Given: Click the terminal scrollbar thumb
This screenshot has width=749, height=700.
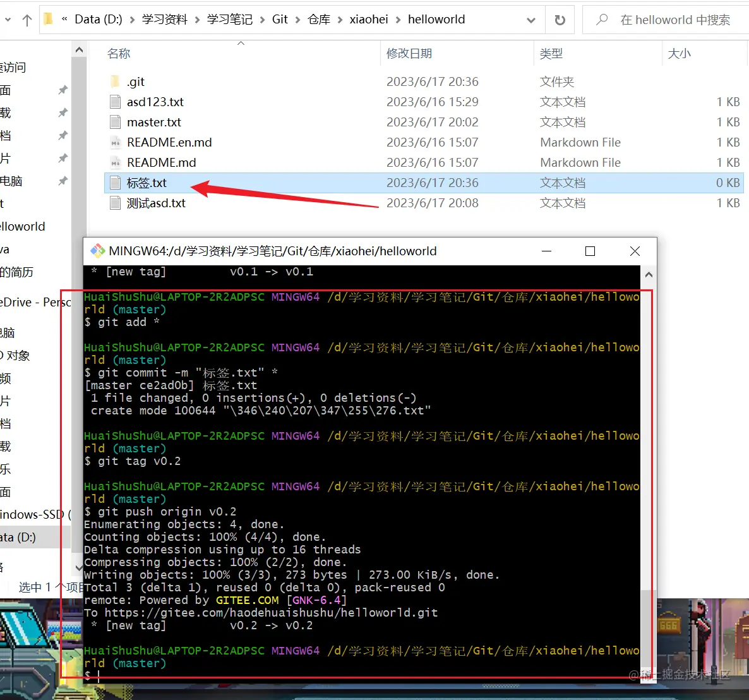Looking at the screenshot, I should (648, 629).
